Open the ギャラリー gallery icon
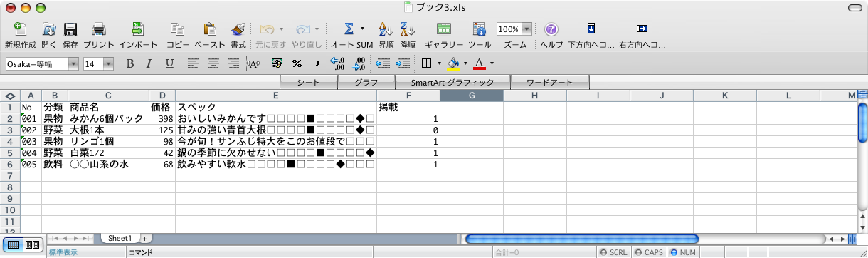868x258 pixels. 444,29
